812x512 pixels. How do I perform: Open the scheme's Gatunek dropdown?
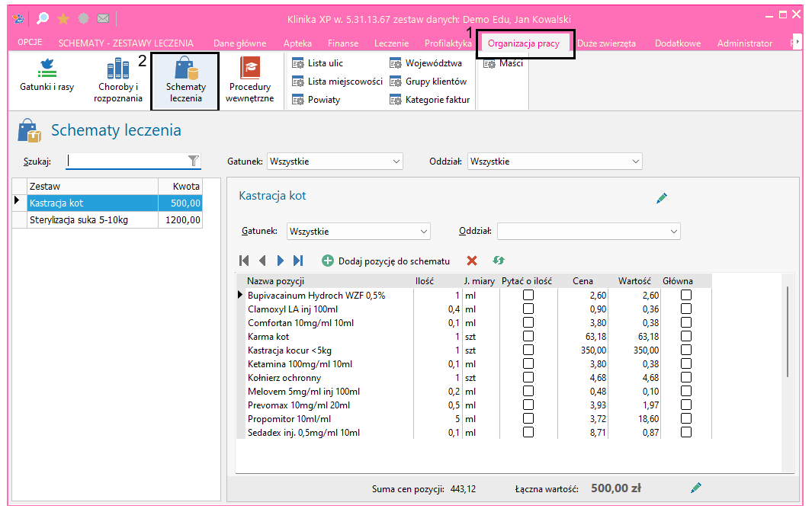click(358, 231)
